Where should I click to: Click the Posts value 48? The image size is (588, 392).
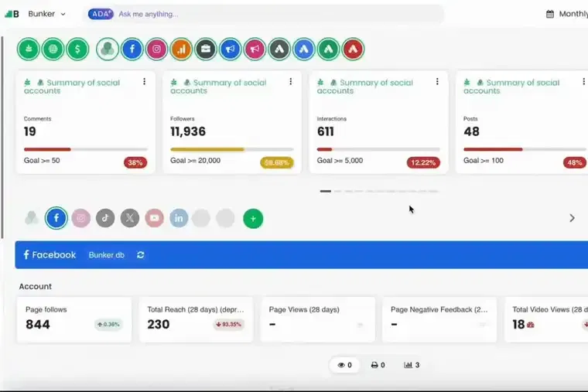471,131
